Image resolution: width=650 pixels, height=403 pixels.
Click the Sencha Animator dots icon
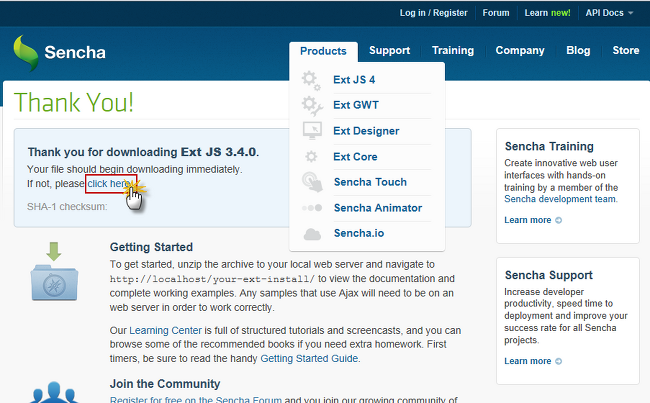312,208
